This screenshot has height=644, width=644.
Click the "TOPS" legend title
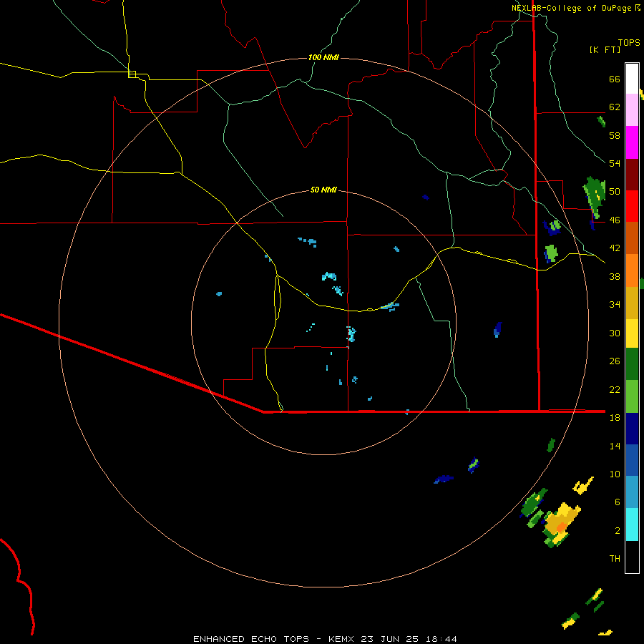click(x=629, y=42)
